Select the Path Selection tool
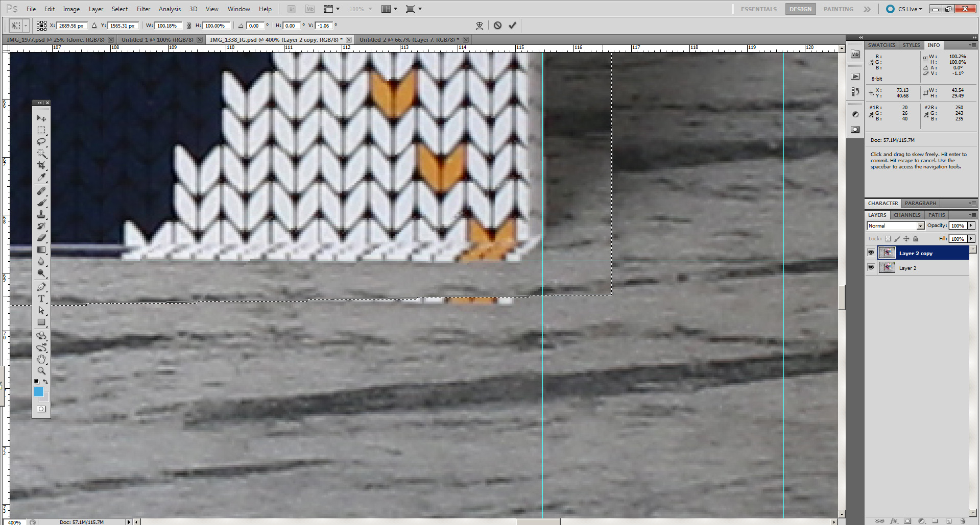The image size is (980, 525). pos(41,310)
